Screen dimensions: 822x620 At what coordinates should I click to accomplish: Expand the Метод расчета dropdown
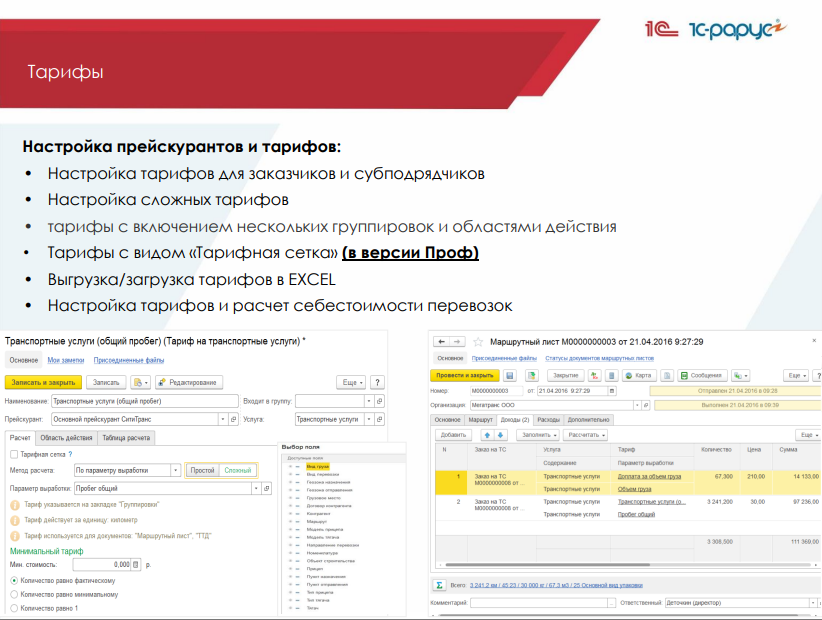(x=175, y=470)
